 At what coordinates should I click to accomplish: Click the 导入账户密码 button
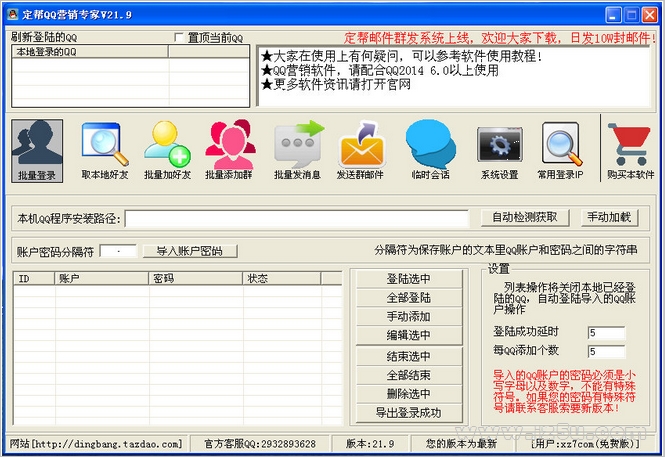[x=190, y=251]
